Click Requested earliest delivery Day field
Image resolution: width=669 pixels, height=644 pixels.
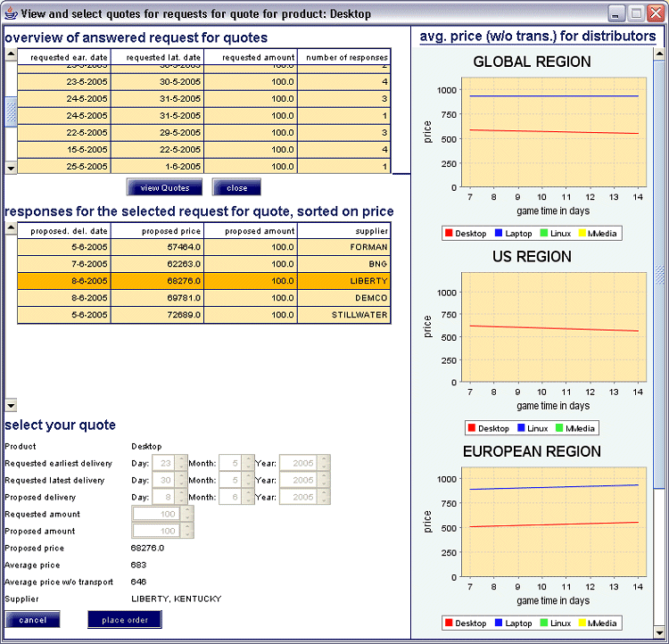pos(163,463)
